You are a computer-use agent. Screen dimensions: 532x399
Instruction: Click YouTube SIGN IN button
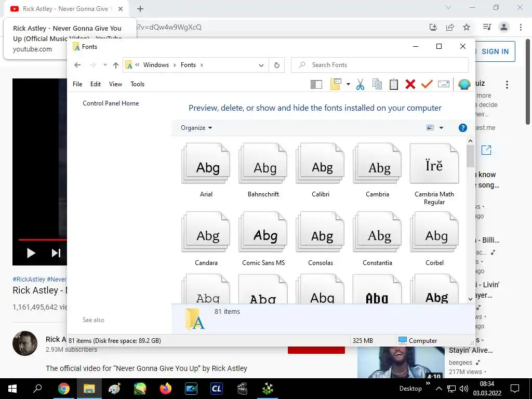[495, 51]
